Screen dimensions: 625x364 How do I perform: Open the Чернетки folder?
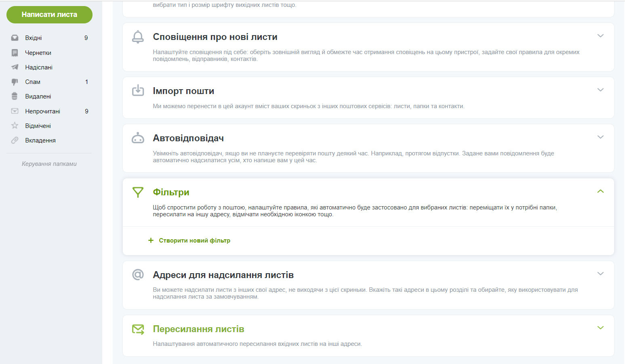pyautogui.click(x=38, y=53)
